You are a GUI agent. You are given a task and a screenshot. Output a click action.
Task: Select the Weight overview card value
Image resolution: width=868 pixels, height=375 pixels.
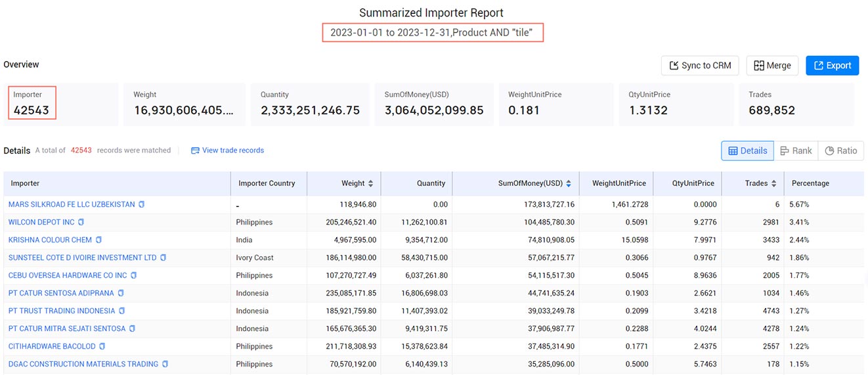(x=184, y=110)
